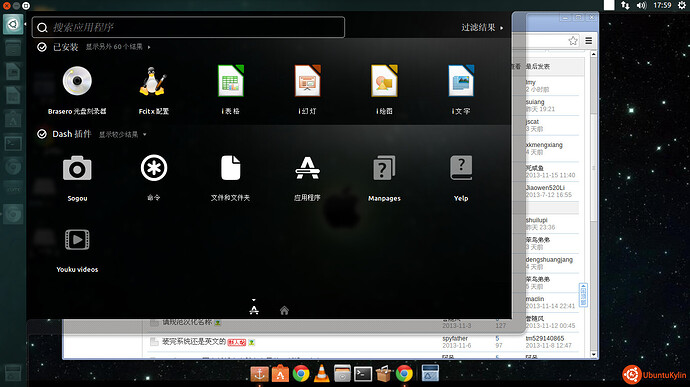Screen dimensions: 690x387
Task: Expand the 过滤结果 filter results panel
Action: (482, 27)
